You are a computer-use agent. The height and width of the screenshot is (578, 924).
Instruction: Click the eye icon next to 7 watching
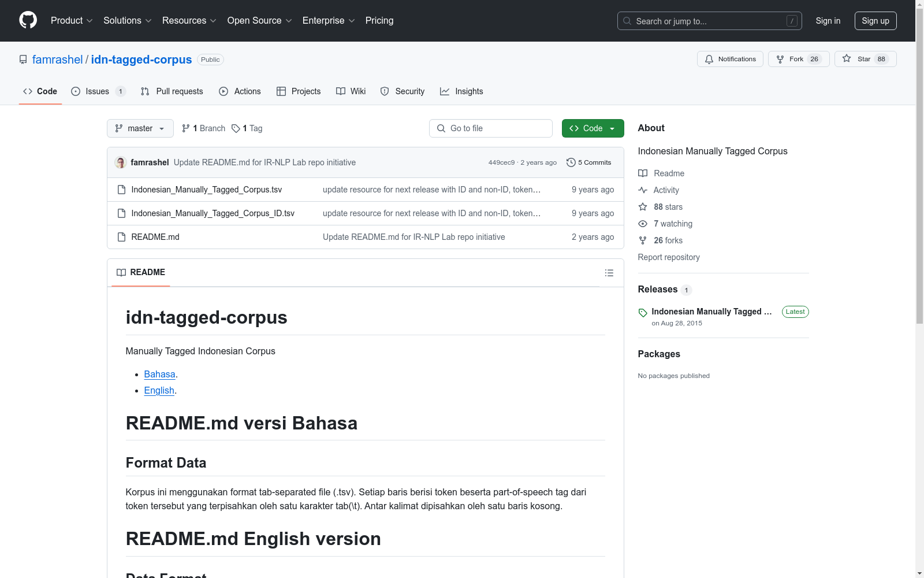(643, 224)
